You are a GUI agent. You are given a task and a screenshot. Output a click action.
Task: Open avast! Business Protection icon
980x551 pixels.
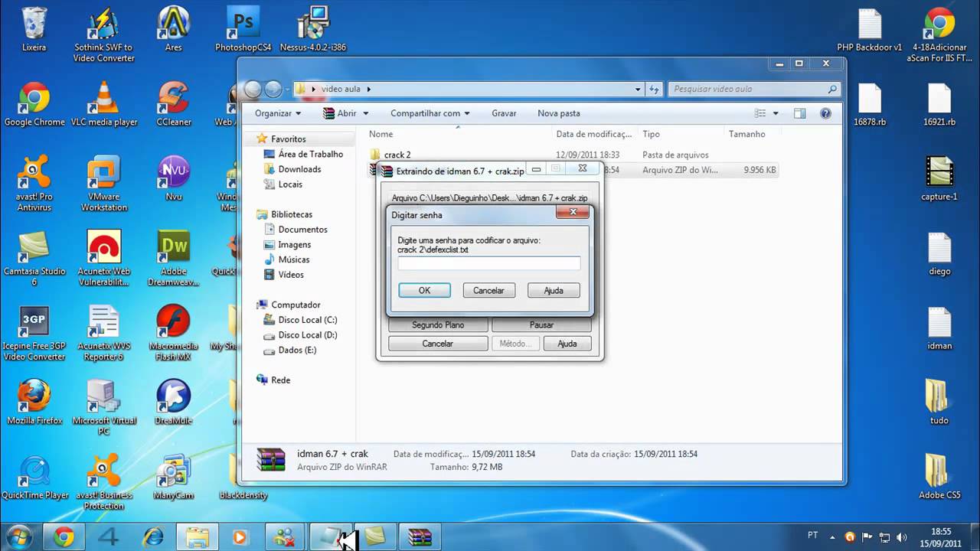104,483
